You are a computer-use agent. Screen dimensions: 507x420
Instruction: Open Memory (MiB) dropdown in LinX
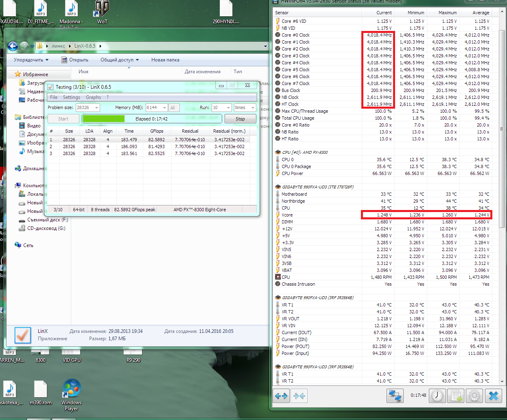(164, 108)
